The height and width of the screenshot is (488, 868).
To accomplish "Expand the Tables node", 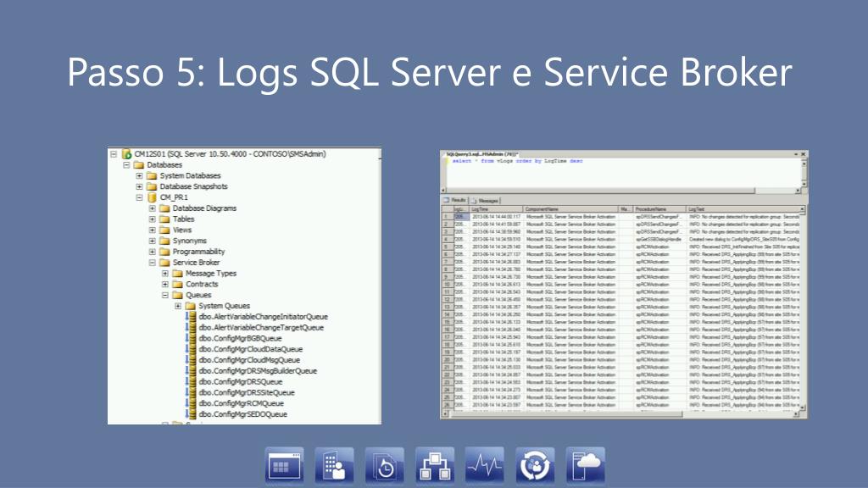I will (153, 219).
